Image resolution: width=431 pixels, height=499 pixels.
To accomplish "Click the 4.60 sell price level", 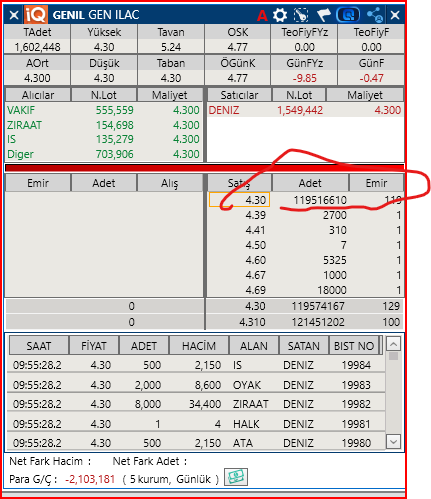I will [x=256, y=260].
